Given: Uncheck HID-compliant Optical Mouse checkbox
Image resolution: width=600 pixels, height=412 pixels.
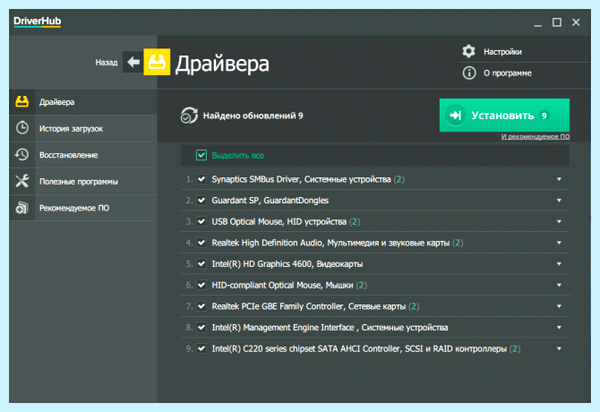Looking at the screenshot, I should (201, 285).
